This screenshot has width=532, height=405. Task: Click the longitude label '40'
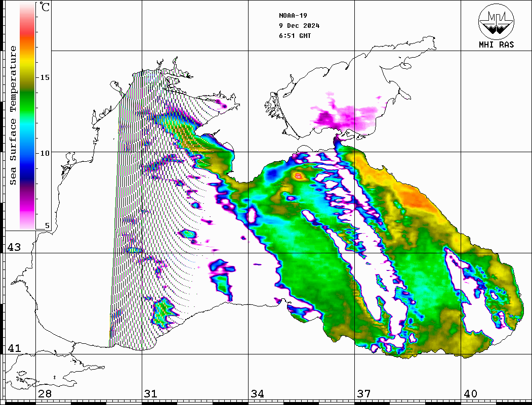(470, 394)
